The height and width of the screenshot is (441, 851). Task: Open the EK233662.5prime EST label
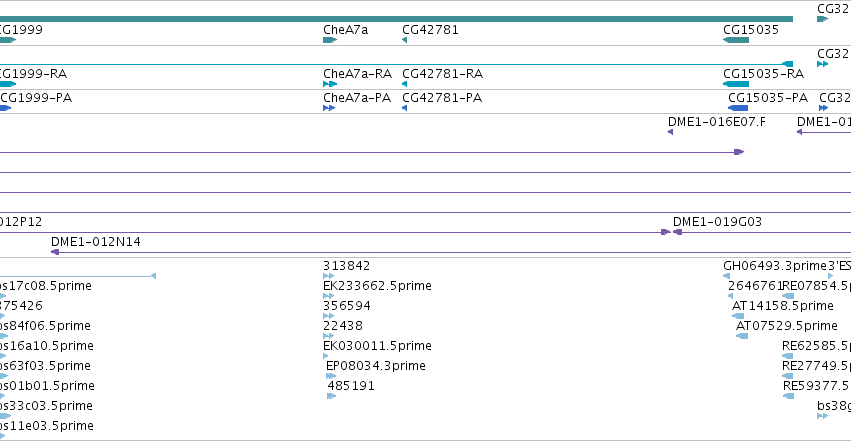coord(377,286)
